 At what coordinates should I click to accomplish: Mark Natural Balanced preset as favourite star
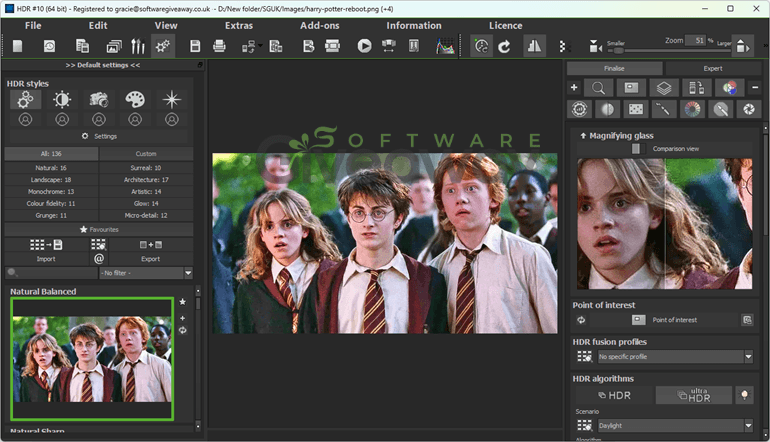pos(183,302)
